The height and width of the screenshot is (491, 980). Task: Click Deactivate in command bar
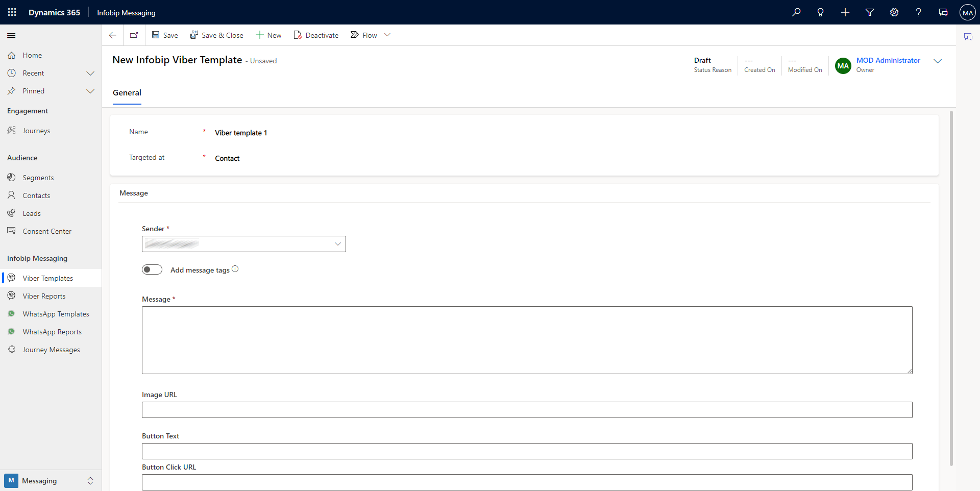click(x=316, y=35)
